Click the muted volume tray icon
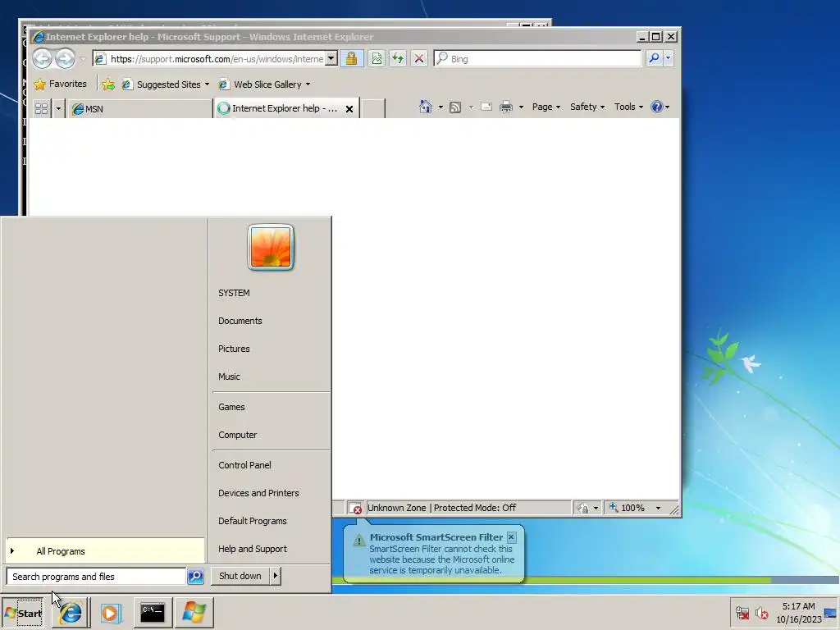840x630 pixels. click(761, 612)
